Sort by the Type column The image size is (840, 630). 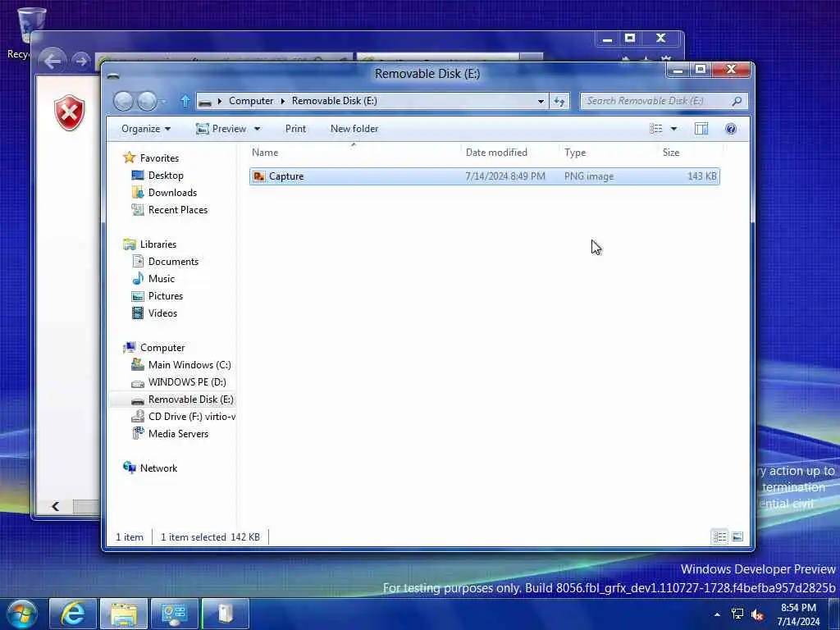tap(609, 153)
